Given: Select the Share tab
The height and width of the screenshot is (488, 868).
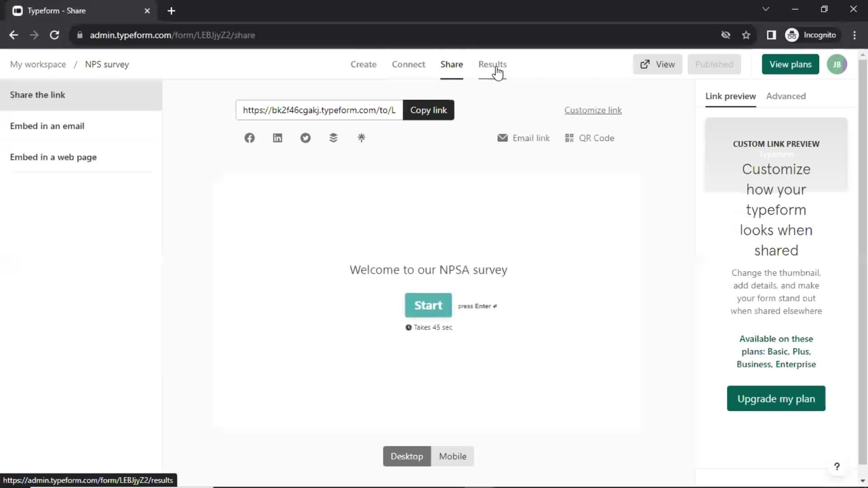Looking at the screenshot, I should pyautogui.click(x=452, y=64).
